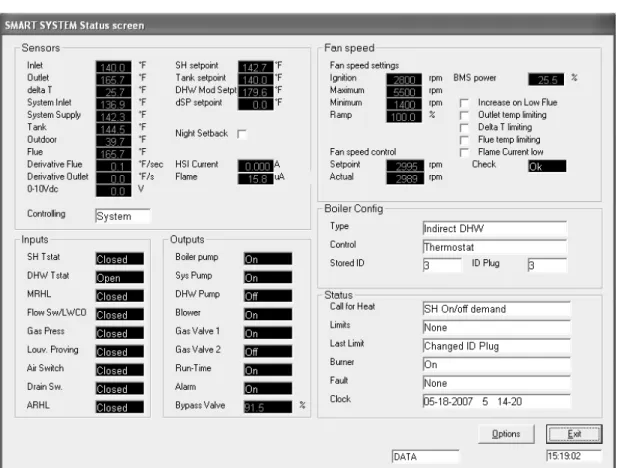630x468 pixels.
Task: Click the Boiler Type field Indirect DHW
Action: [x=495, y=229]
